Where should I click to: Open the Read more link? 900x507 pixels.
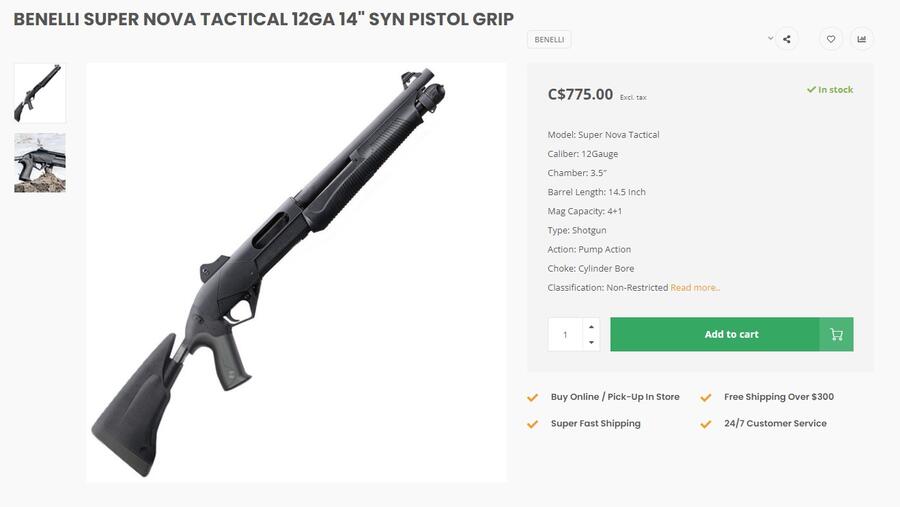[695, 288]
